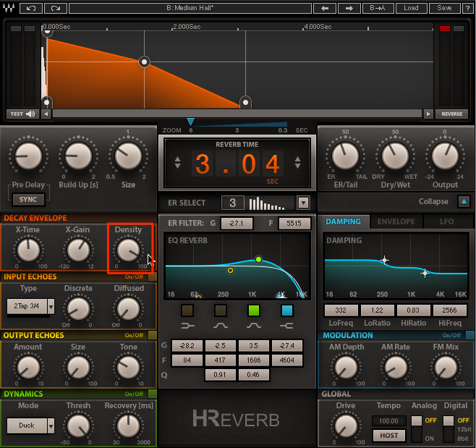Screen dimensions: 476x448
Task: Click the Drive knob
Action: click(346, 426)
